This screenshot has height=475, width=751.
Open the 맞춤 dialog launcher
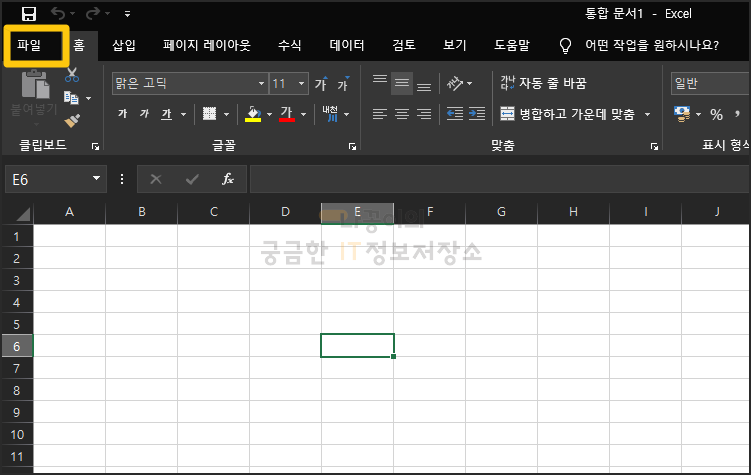pyautogui.click(x=654, y=147)
